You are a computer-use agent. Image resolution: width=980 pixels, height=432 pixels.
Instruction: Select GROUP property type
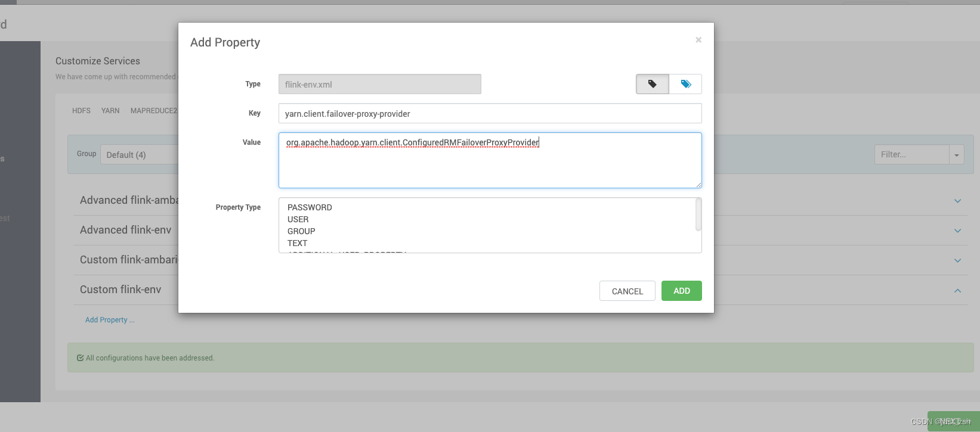click(301, 231)
